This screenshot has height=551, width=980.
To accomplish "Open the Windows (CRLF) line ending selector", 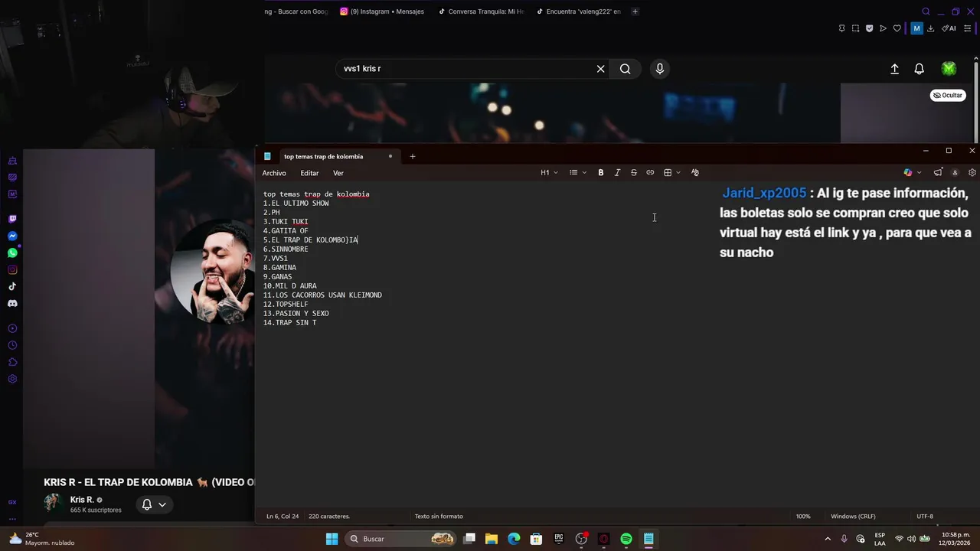I will pos(853,517).
